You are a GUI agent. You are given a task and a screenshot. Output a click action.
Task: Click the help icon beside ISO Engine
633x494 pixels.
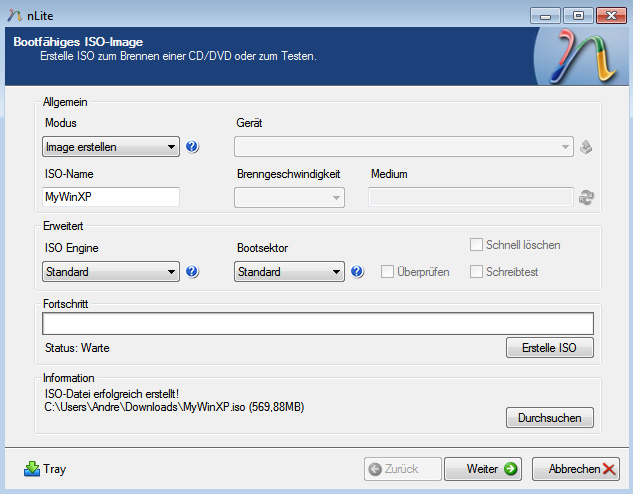click(192, 271)
